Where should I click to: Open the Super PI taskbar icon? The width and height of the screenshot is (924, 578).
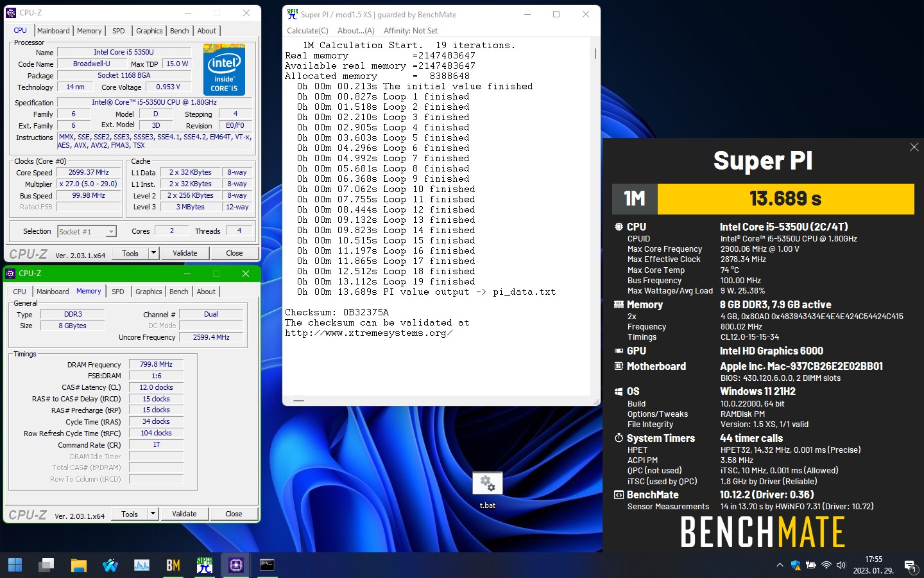point(205,565)
